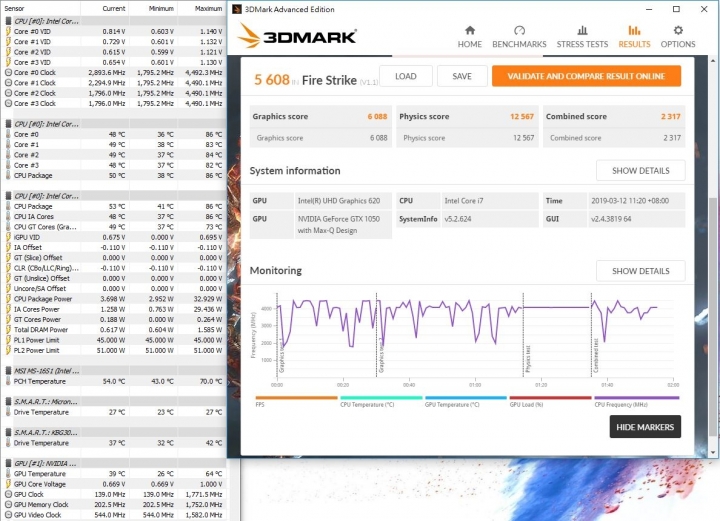Click the 3DMark vertical scrollbar
Screen dimensions: 720x521
tap(712, 317)
